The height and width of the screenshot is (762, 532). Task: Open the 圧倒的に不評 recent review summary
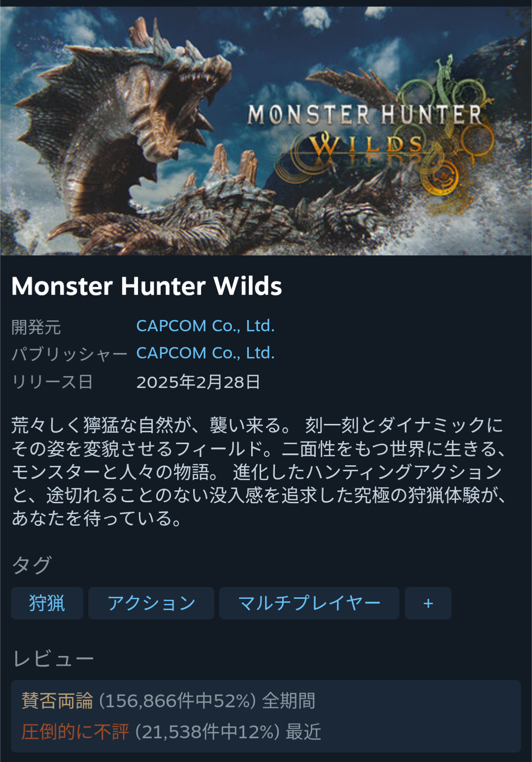(x=171, y=732)
